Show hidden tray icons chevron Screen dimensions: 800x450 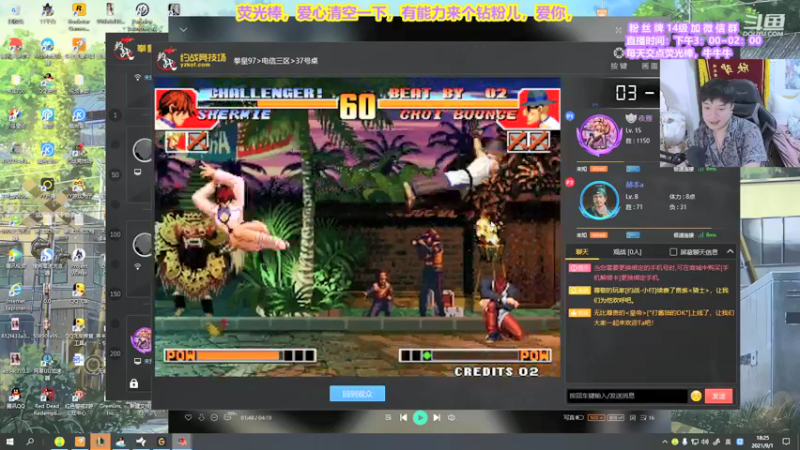(x=664, y=442)
